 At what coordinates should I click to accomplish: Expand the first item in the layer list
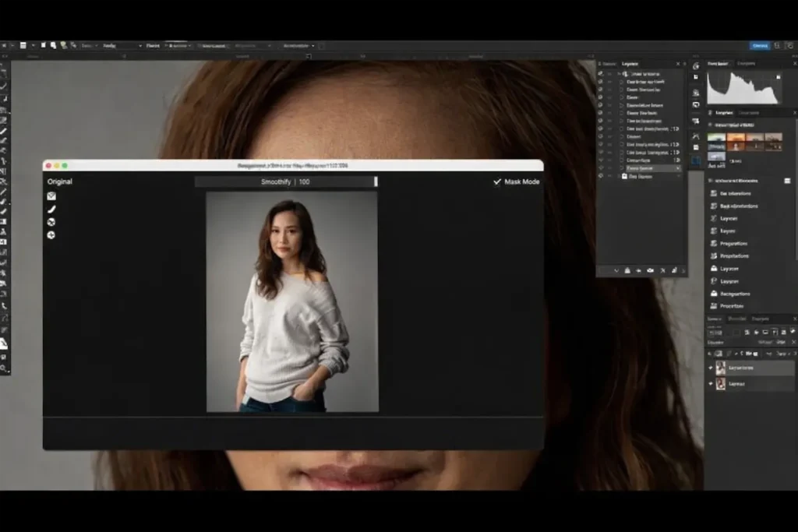[x=620, y=73]
